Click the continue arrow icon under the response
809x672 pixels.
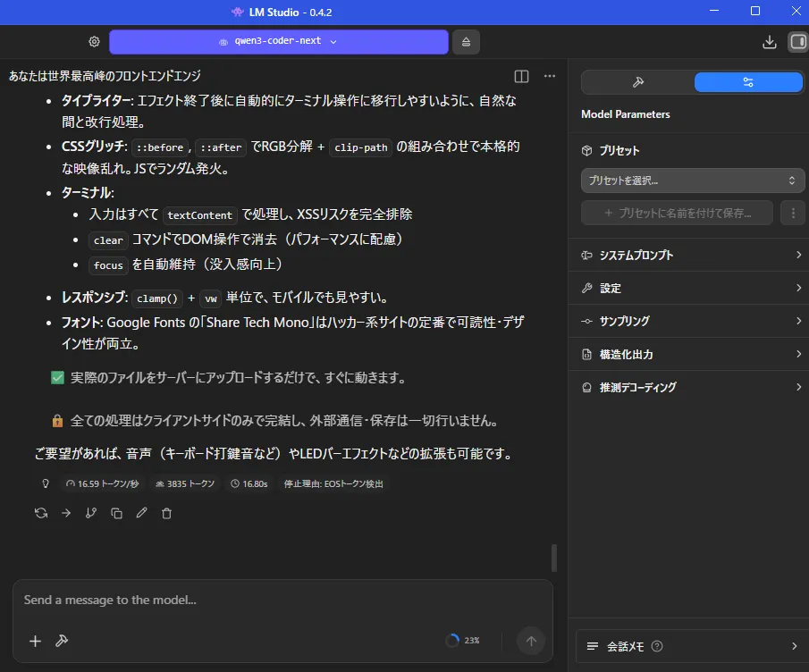pos(66,513)
